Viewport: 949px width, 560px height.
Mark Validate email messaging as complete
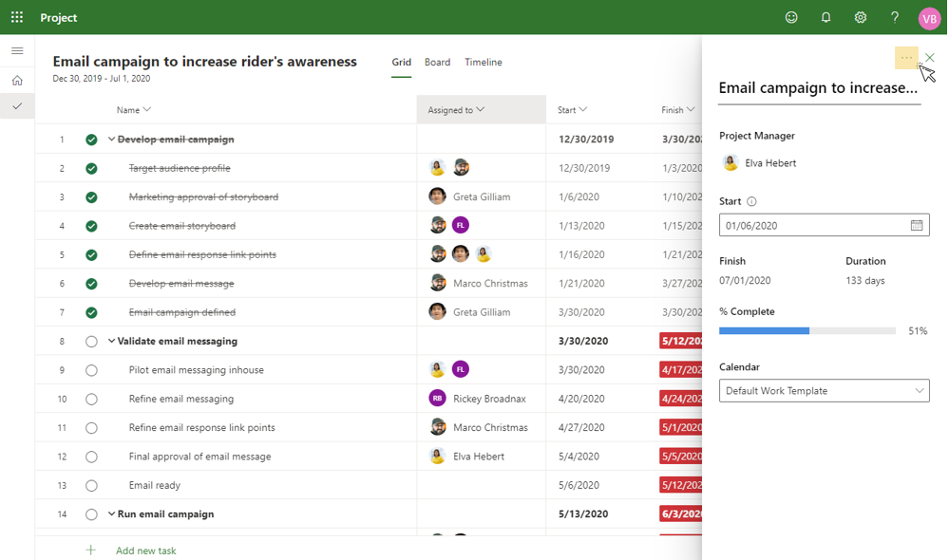(91, 341)
